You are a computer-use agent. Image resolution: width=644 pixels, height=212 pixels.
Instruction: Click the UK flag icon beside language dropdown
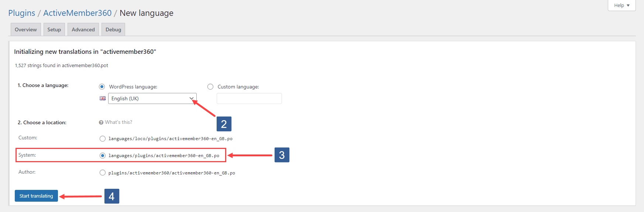(x=103, y=98)
